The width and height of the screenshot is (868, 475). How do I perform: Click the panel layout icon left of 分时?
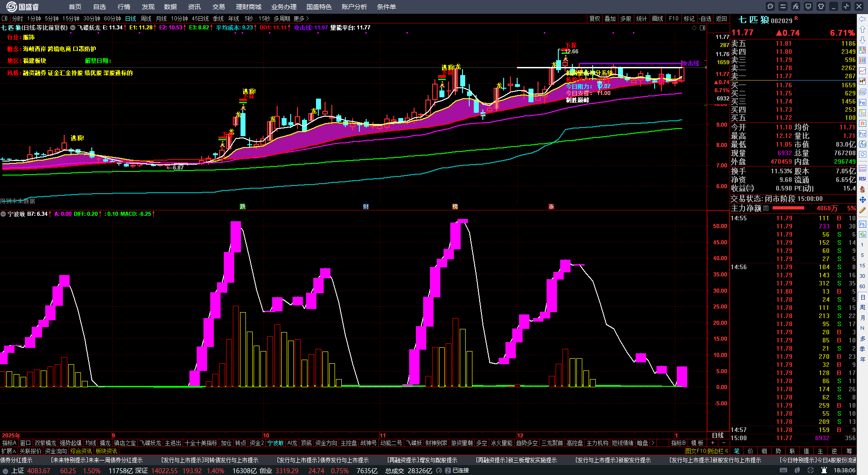pos(5,19)
